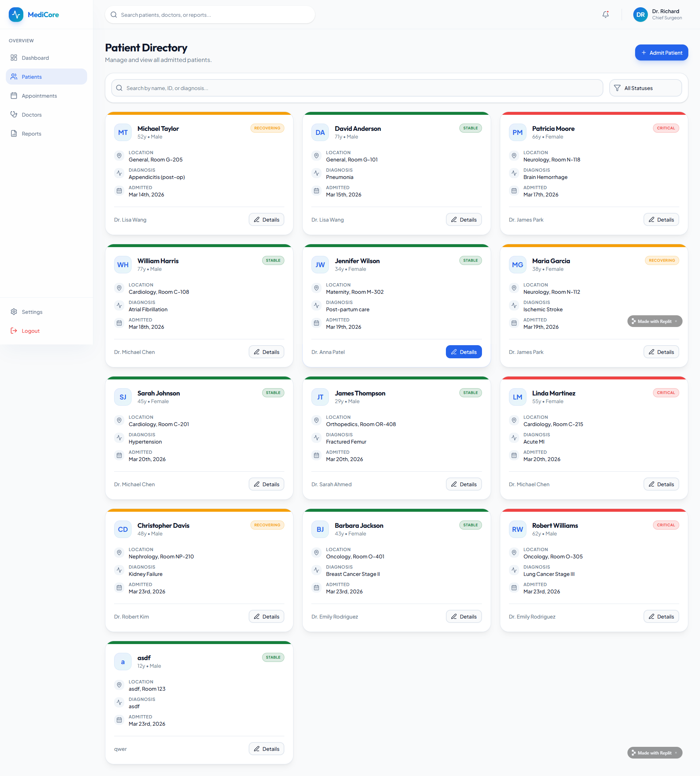Click Patricia Moore's CRITICAL status badge
The width and height of the screenshot is (700, 776).
coord(665,128)
